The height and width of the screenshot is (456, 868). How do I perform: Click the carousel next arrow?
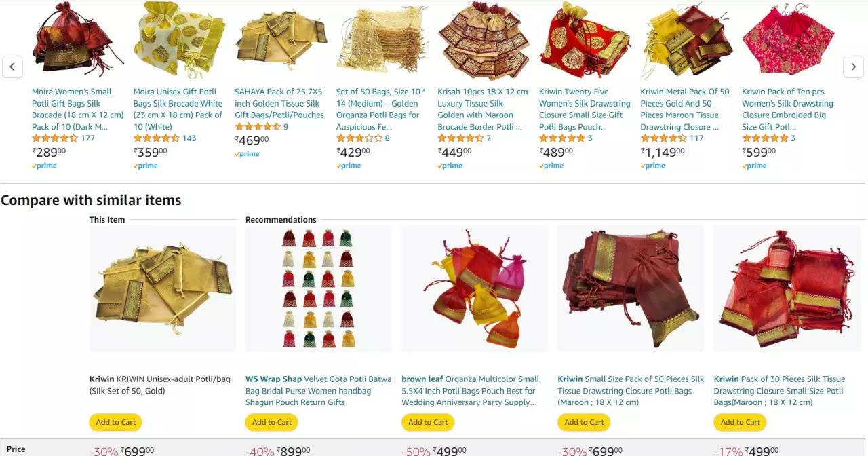(x=853, y=66)
